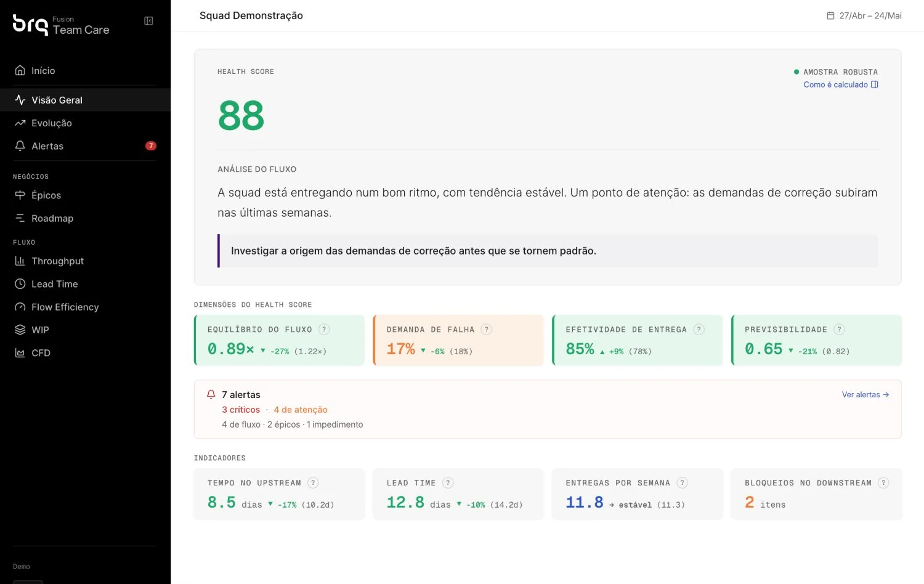Click the Como é calculado link

point(841,85)
